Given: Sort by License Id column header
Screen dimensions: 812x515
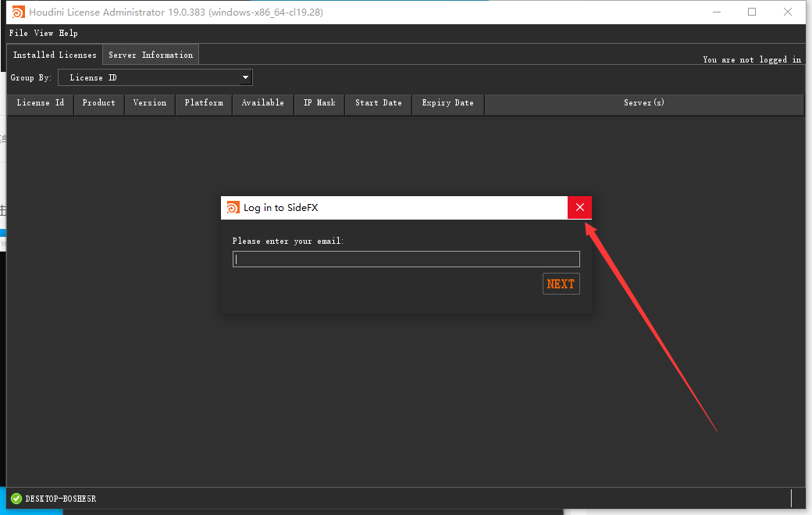Looking at the screenshot, I should click(41, 103).
